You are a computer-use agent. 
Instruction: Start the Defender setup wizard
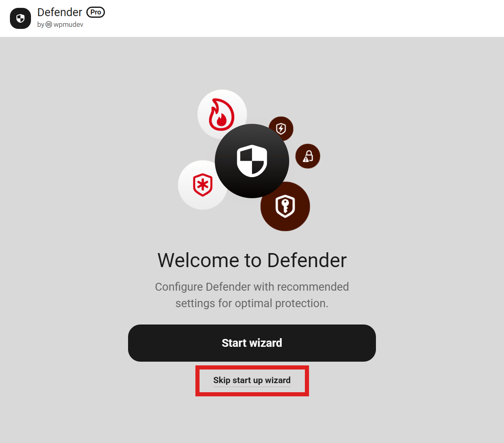pos(252,343)
